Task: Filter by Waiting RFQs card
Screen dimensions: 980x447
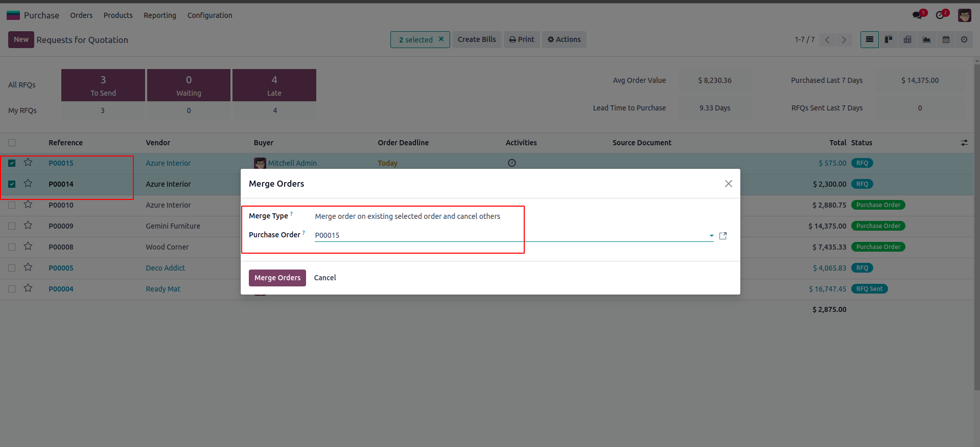Action: click(189, 85)
